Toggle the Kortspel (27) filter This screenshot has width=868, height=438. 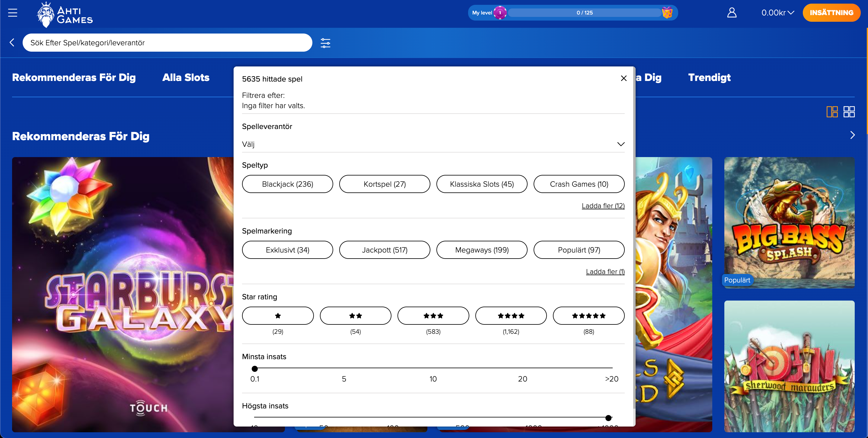[385, 184]
